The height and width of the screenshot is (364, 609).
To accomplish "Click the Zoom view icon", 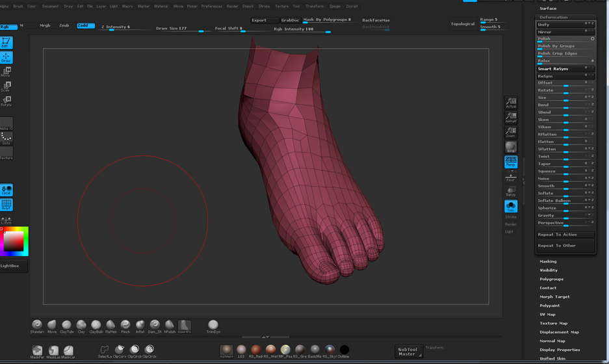I will (x=511, y=132).
